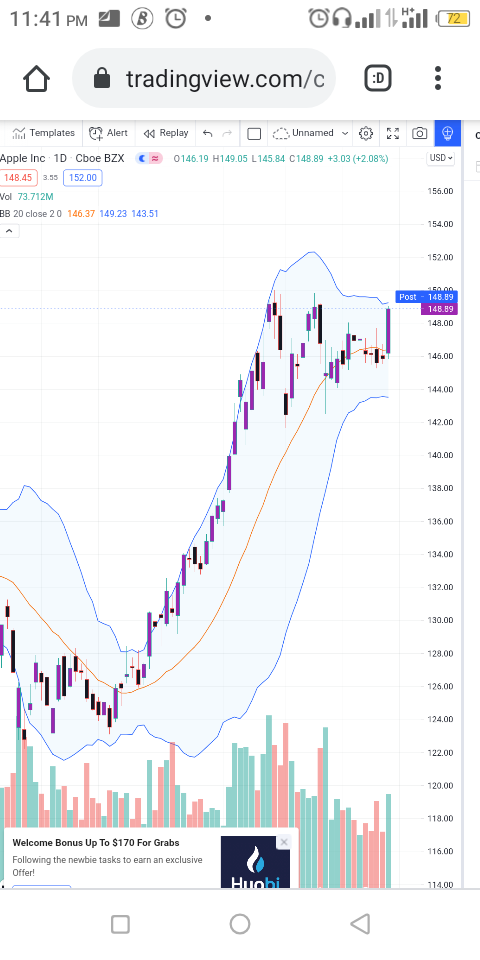
Task: Click the 152.00 buy price button
Action: point(83,178)
